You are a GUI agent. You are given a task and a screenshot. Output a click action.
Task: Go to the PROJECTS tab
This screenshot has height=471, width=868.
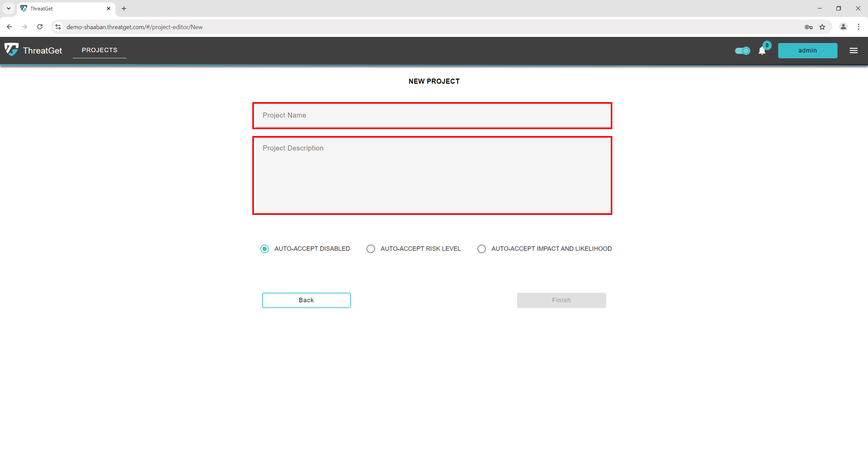(x=99, y=50)
